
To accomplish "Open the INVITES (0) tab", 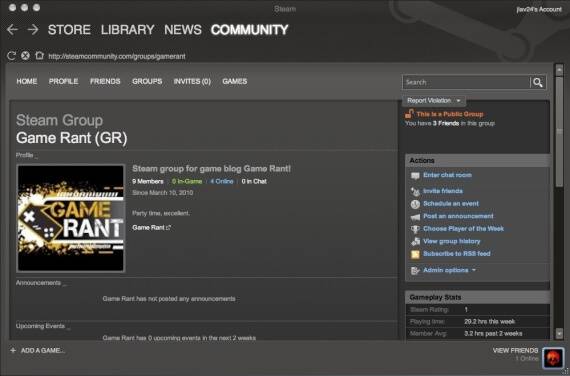I will point(192,81).
